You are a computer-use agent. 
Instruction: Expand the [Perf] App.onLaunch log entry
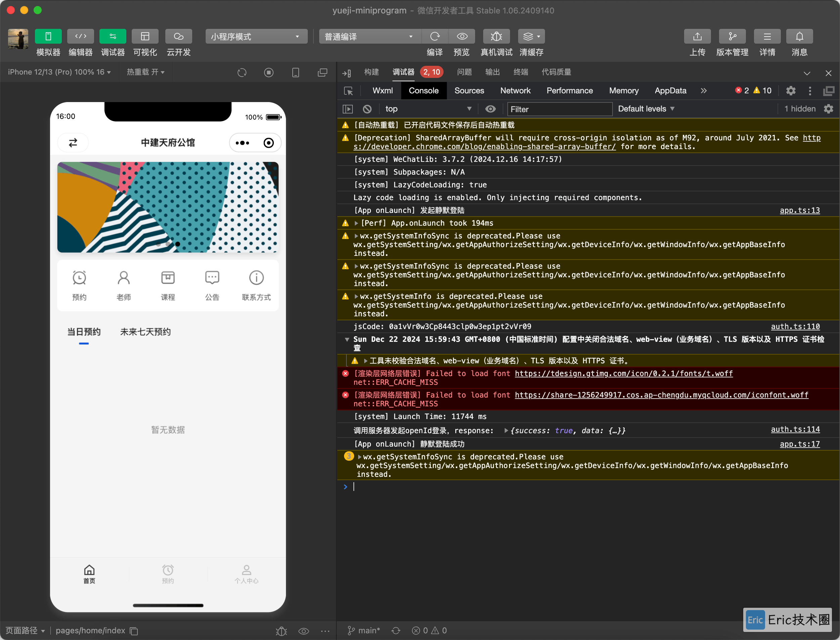(x=356, y=223)
